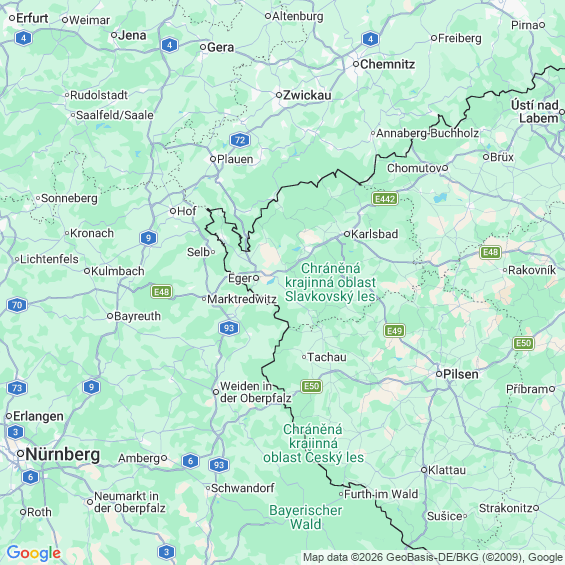Click the Map data attribution text
This screenshot has height=565, width=565.
[x=433, y=557]
